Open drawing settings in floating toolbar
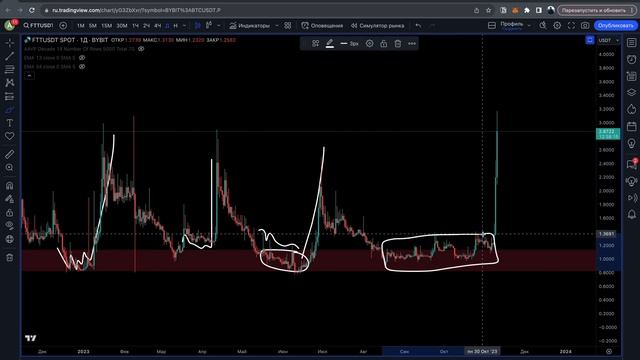The height and width of the screenshot is (360, 640). [369, 44]
